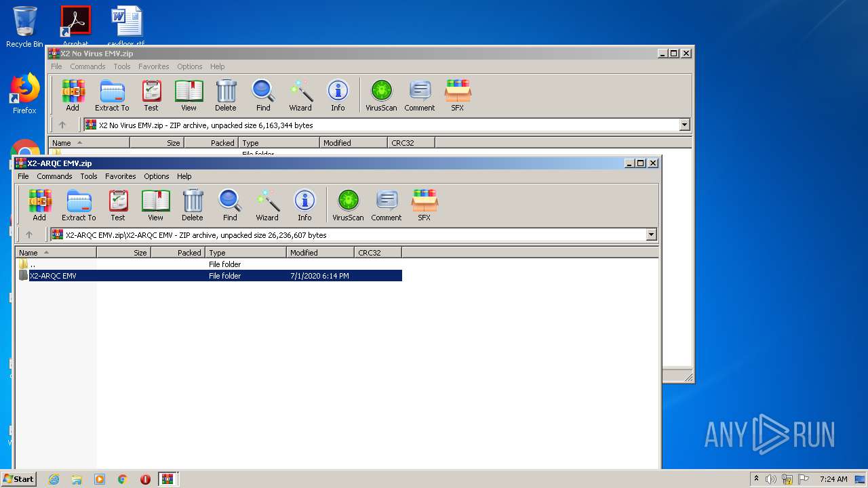Show hidden system tray icons

coord(756,479)
